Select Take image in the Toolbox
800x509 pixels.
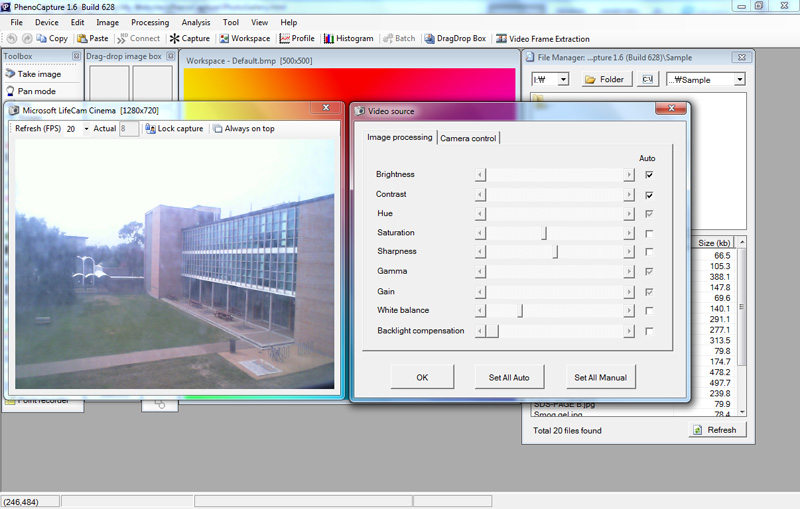[x=33, y=74]
